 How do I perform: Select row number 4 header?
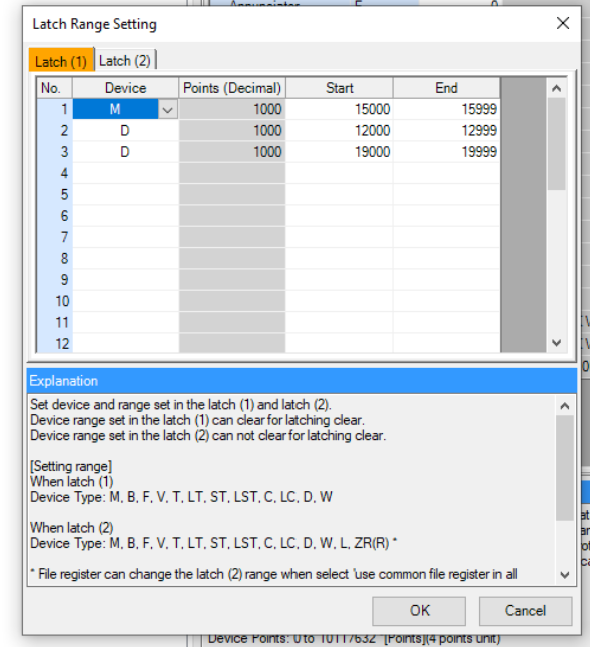[x=55, y=173]
